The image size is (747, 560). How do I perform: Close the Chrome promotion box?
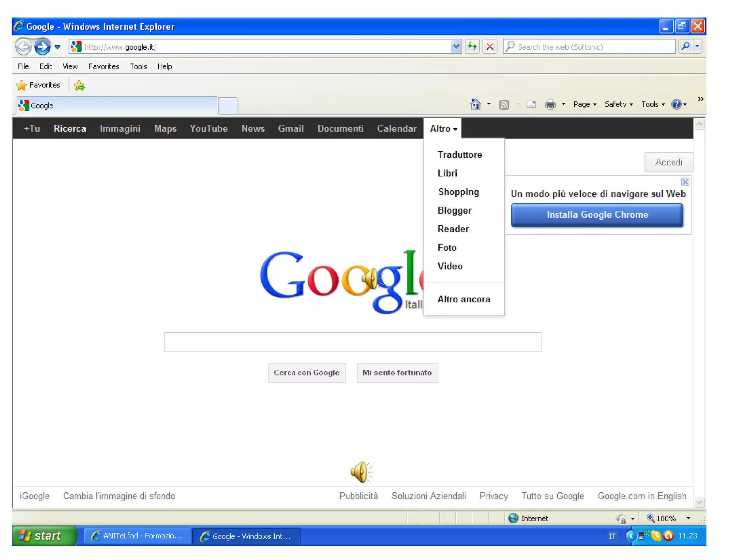coord(685,182)
